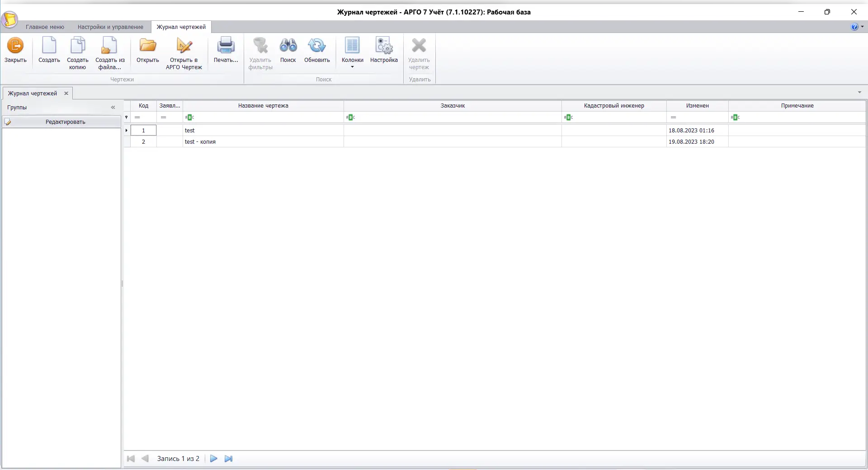The width and height of the screenshot is (868, 470).
Task: Close the АРГО 7 Учёт window
Action: [x=854, y=12]
